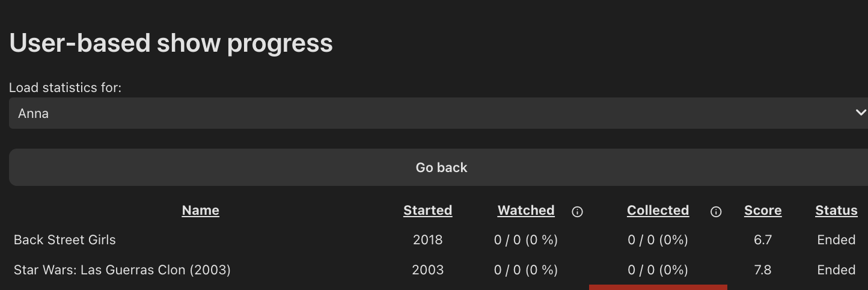
Task: Sort by the Collected column header
Action: (x=658, y=211)
